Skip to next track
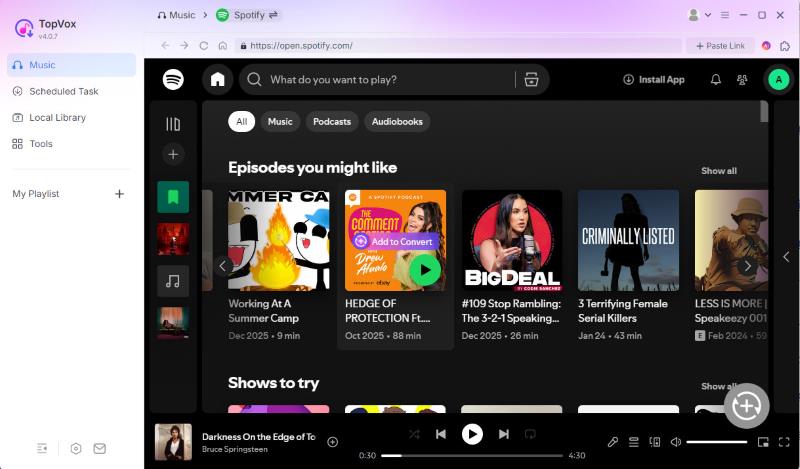 click(x=504, y=434)
